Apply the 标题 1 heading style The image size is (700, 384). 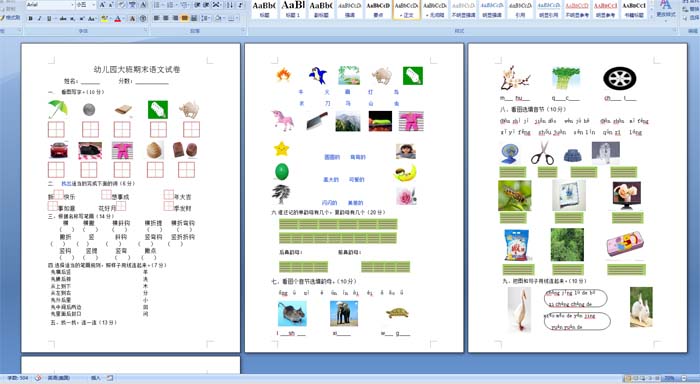(x=293, y=9)
